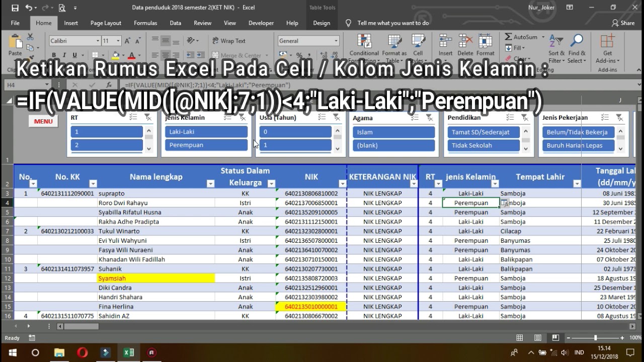
Task: Click the Paste clipboard icon
Action: pos(15,42)
